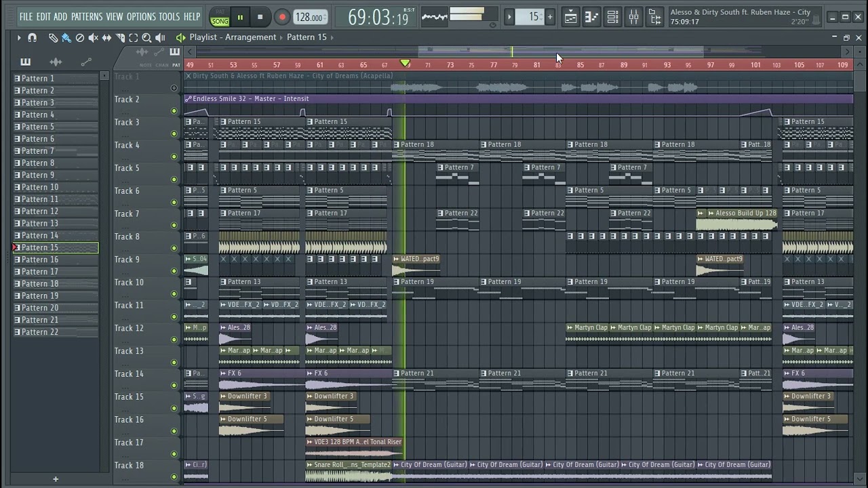Image resolution: width=868 pixels, height=488 pixels.
Task: Expand picker panel dropdown arrow
Action: click(x=104, y=76)
